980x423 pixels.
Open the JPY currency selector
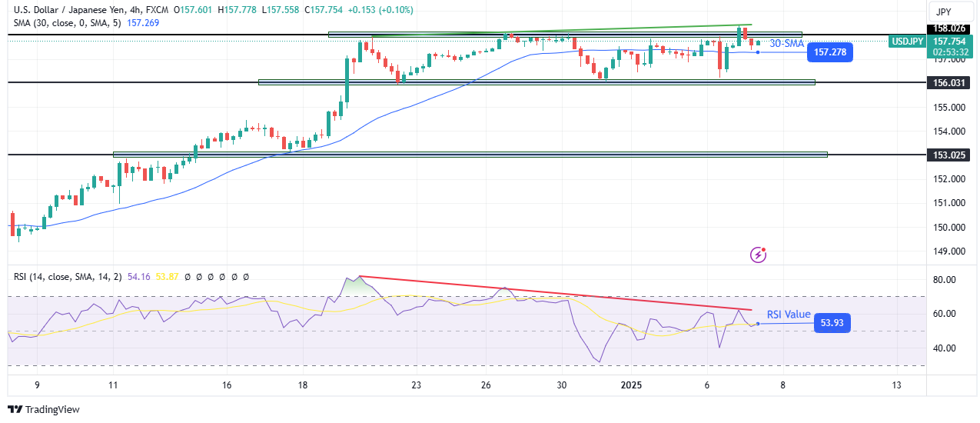pos(951,12)
